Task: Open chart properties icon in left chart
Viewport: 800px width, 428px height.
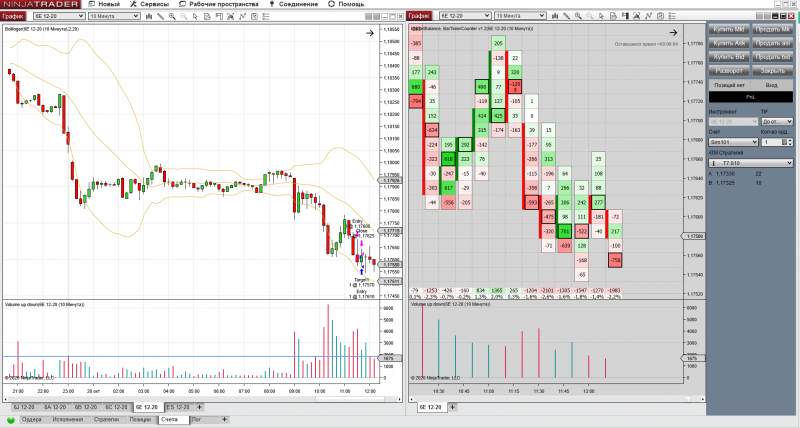Action: [x=254, y=16]
